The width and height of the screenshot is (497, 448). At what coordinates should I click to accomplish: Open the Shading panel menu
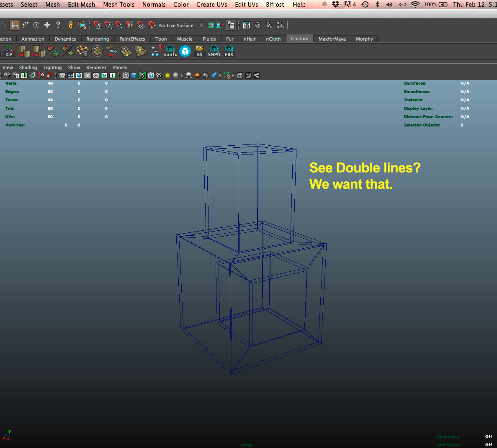coord(28,67)
